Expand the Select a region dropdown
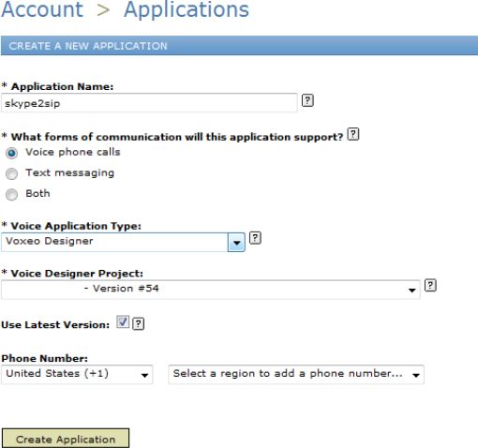Image resolution: width=478 pixels, height=448 pixels. (x=296, y=375)
